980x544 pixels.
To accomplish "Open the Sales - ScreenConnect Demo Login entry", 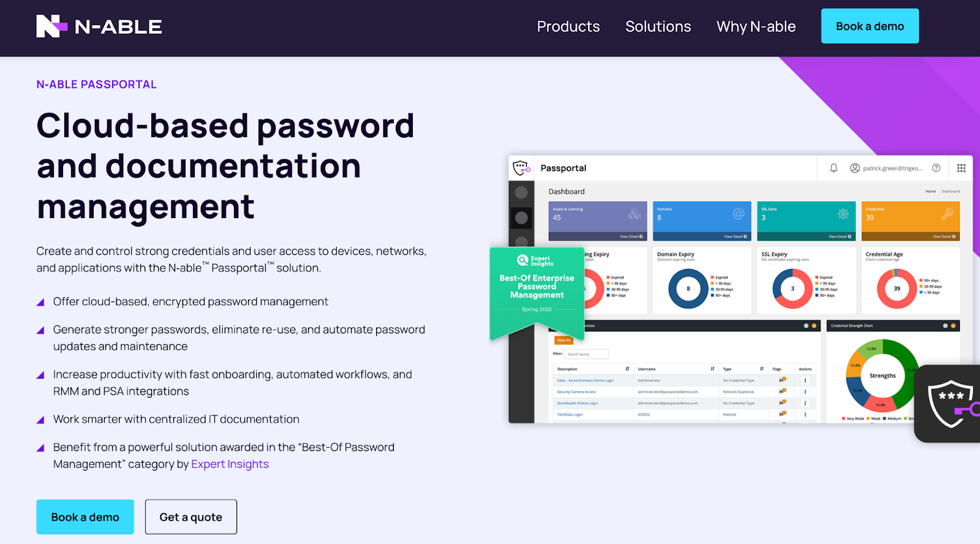I will pos(585,380).
